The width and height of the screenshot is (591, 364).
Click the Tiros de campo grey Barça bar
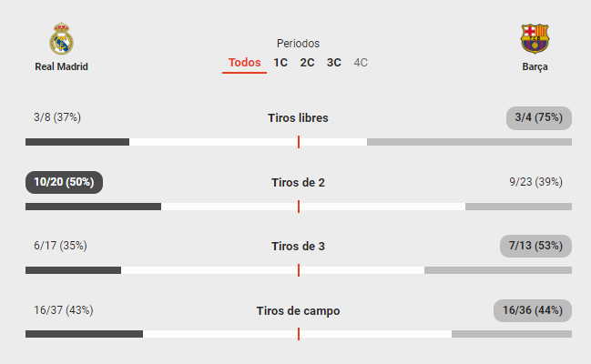point(512,334)
